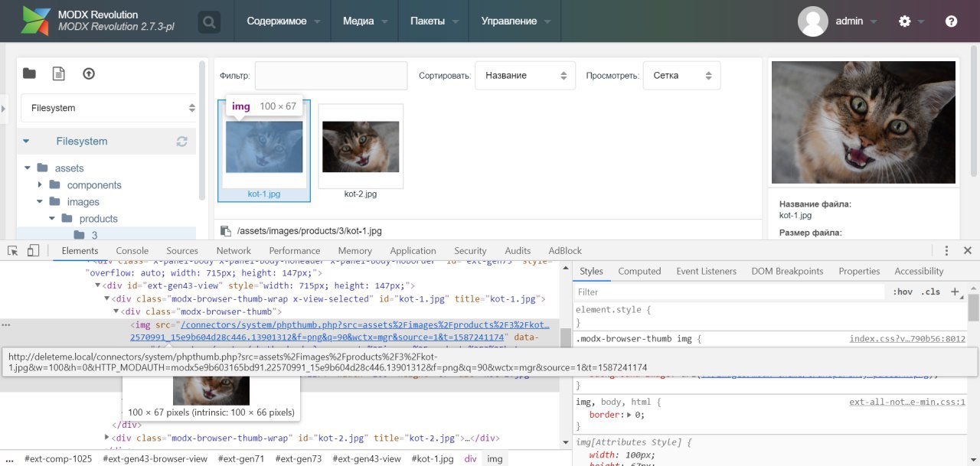980x466 pixels.
Task: Show the Accessibility tab
Action: 919,271
